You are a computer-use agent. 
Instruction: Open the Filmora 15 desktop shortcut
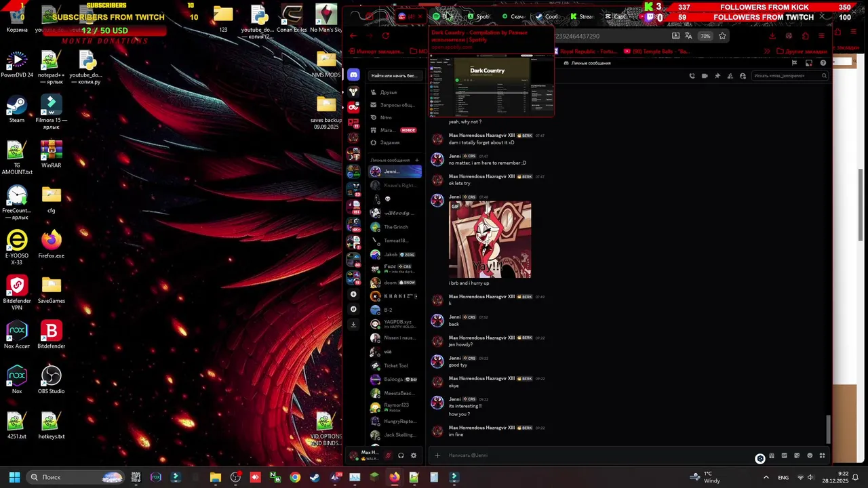tap(51, 112)
